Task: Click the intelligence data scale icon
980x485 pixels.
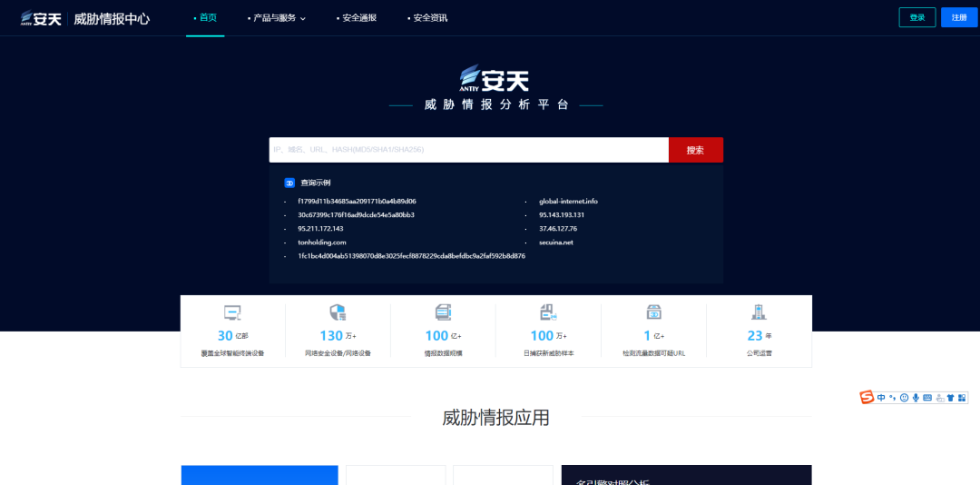Action: click(443, 312)
